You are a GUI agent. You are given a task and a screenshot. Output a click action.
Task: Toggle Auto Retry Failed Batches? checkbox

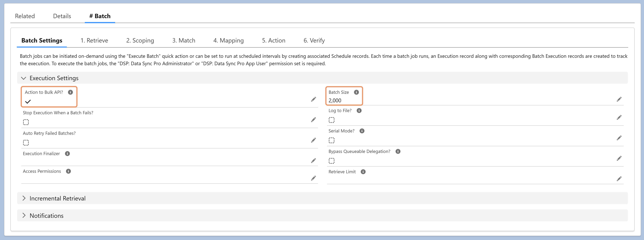pyautogui.click(x=26, y=143)
